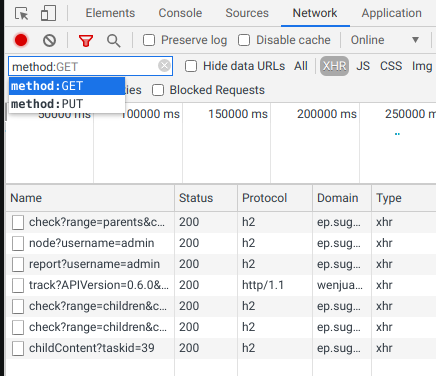This screenshot has height=376, width=436.
Task: Show All request types
Action: (x=301, y=66)
